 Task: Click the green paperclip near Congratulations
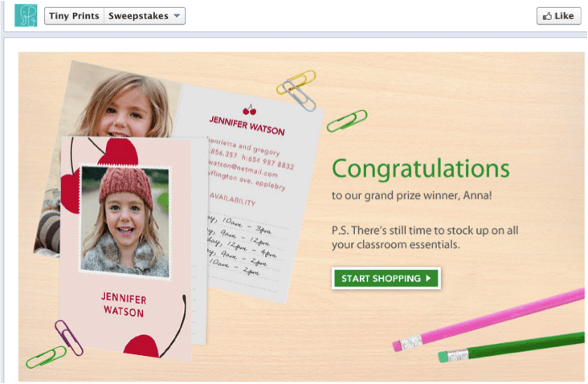[347, 121]
